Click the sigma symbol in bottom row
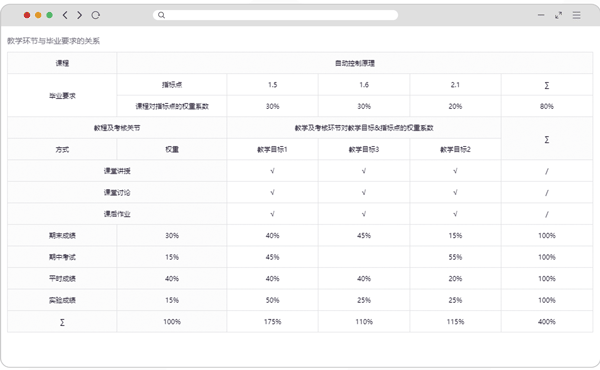Screen dimensions: 600x370 62,322
